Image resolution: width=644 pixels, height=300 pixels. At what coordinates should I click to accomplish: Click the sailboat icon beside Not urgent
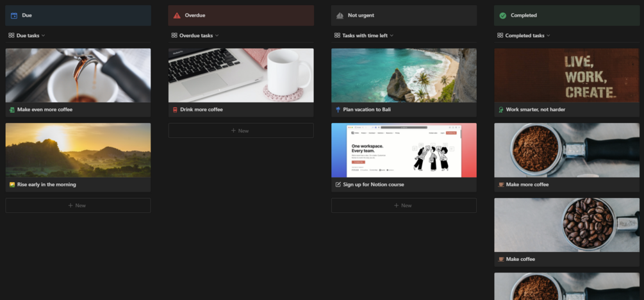coord(340,15)
